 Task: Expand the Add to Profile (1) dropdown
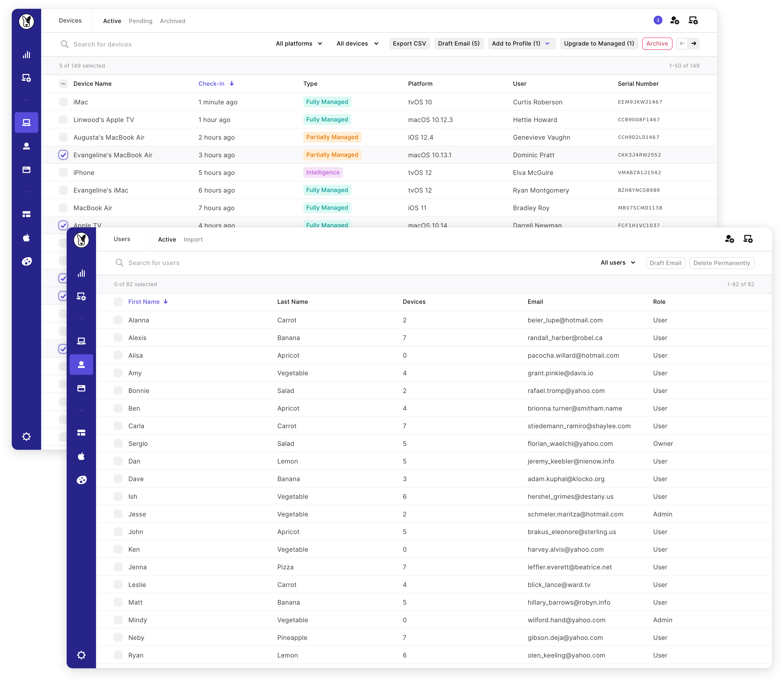coord(521,43)
